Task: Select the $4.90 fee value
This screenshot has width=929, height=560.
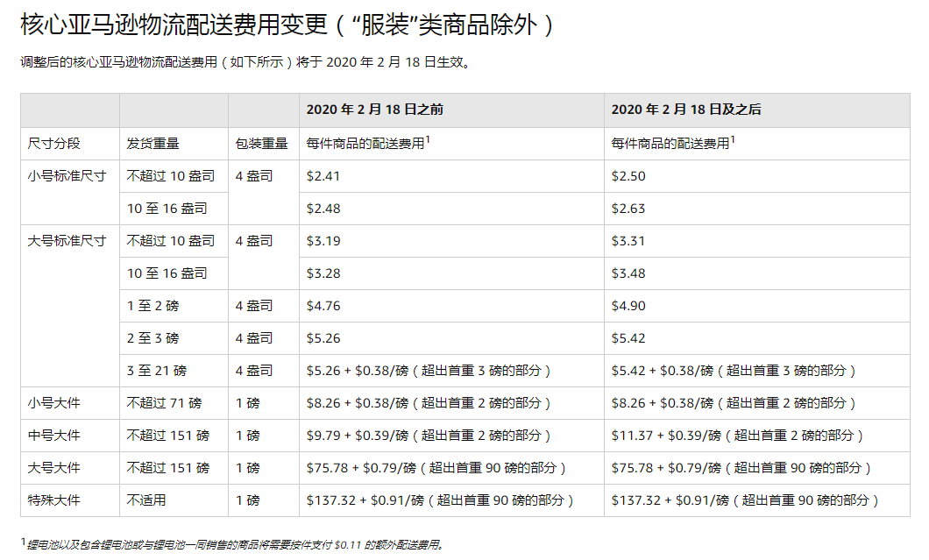Action: tap(628, 306)
